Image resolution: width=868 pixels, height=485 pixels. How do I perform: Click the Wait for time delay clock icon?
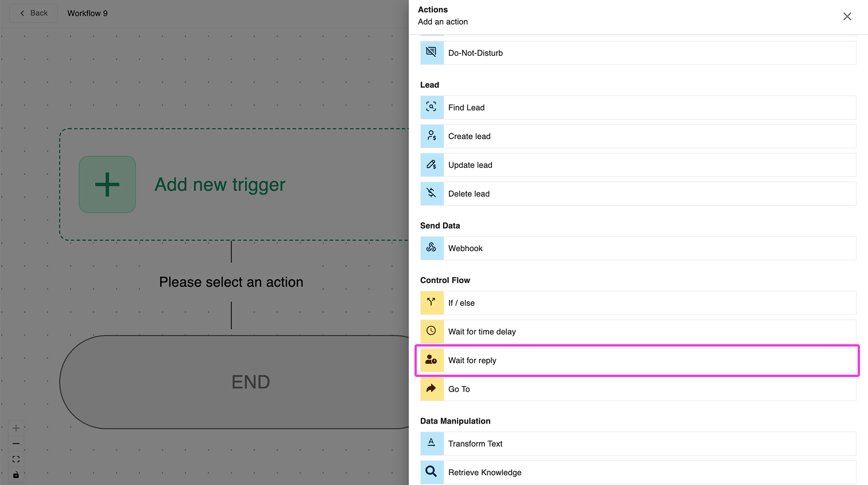click(x=432, y=332)
